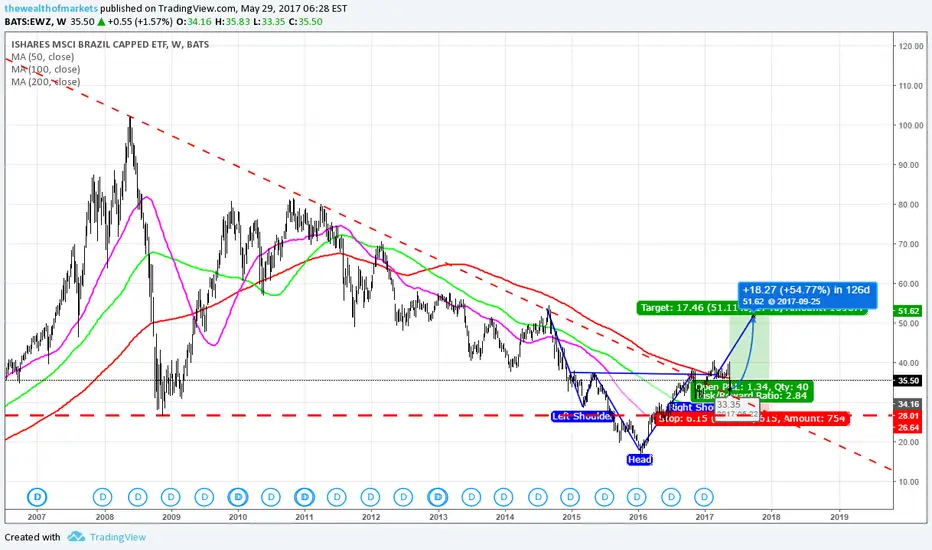
Task: Click the dividend marker between 2015 and 2016
Action: click(x=604, y=496)
